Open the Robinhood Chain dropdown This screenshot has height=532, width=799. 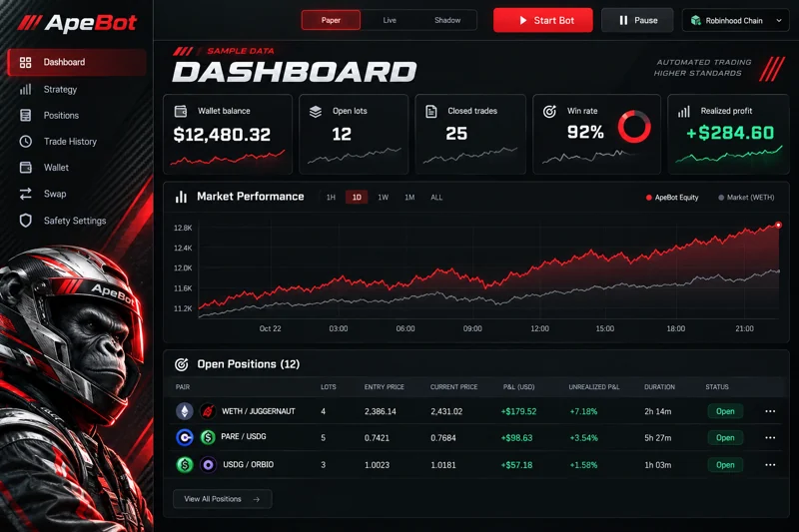736,20
